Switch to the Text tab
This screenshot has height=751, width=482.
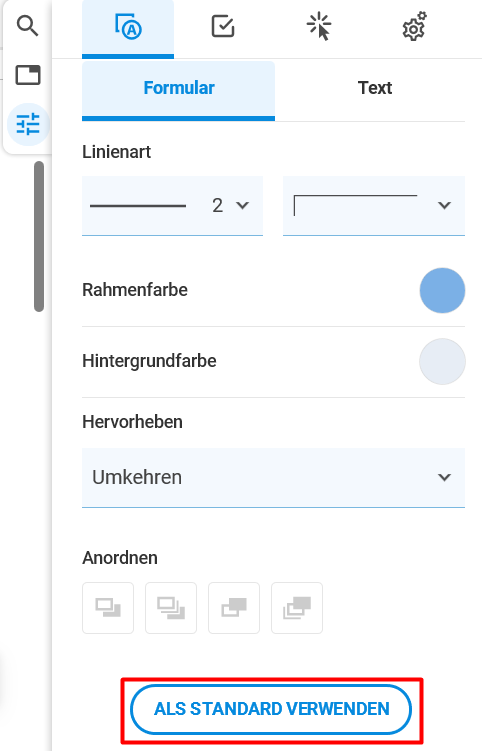375,88
